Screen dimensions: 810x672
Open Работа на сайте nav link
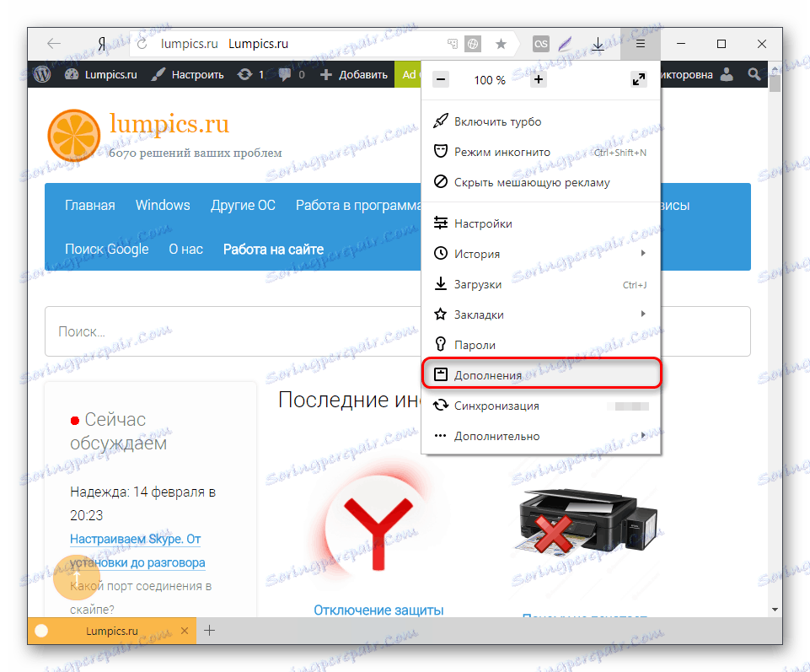273,250
